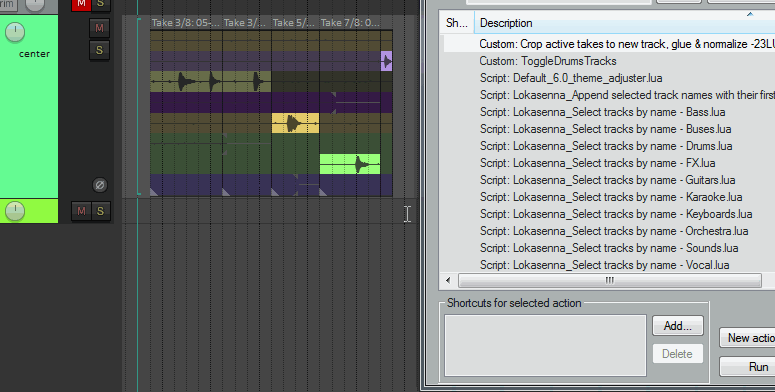Click the pan knob labeled center
Screen dimensions: 775x392
coord(15,32)
